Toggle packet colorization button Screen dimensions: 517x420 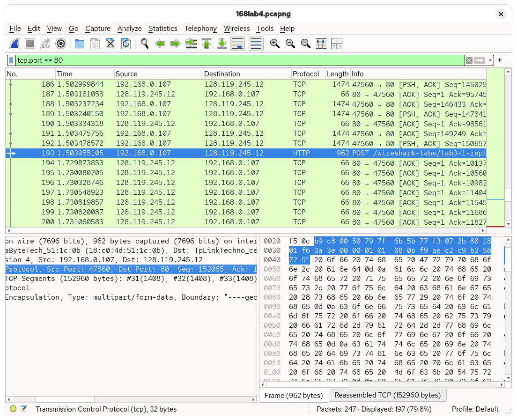[256, 44]
